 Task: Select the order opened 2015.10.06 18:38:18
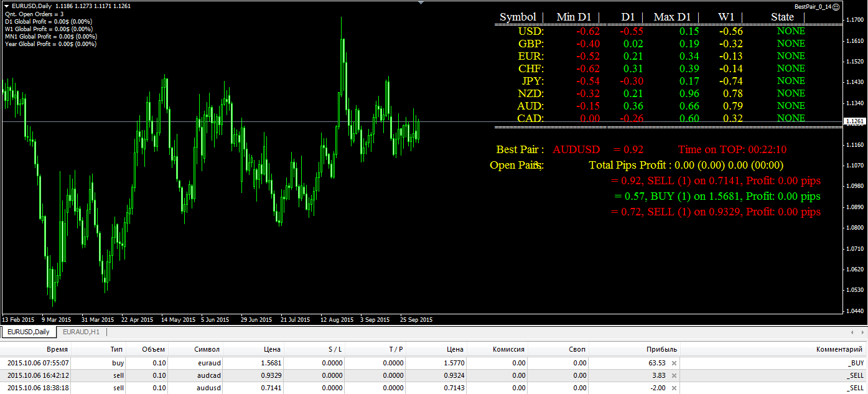(434, 388)
